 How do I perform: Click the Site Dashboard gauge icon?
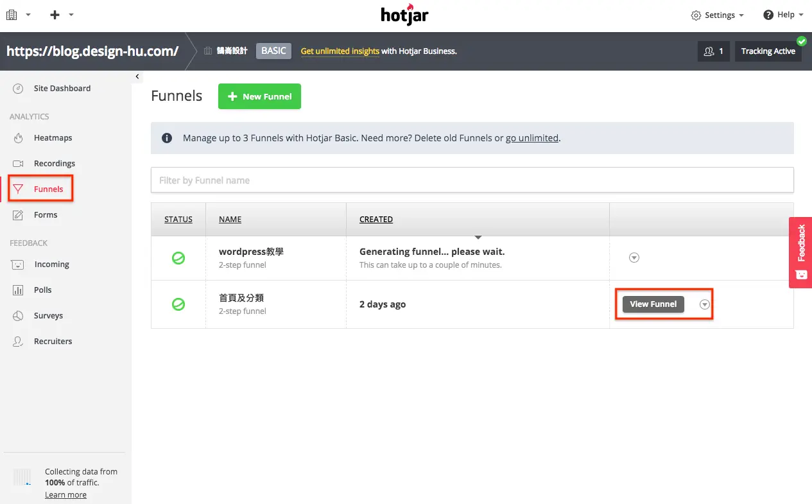click(x=19, y=89)
